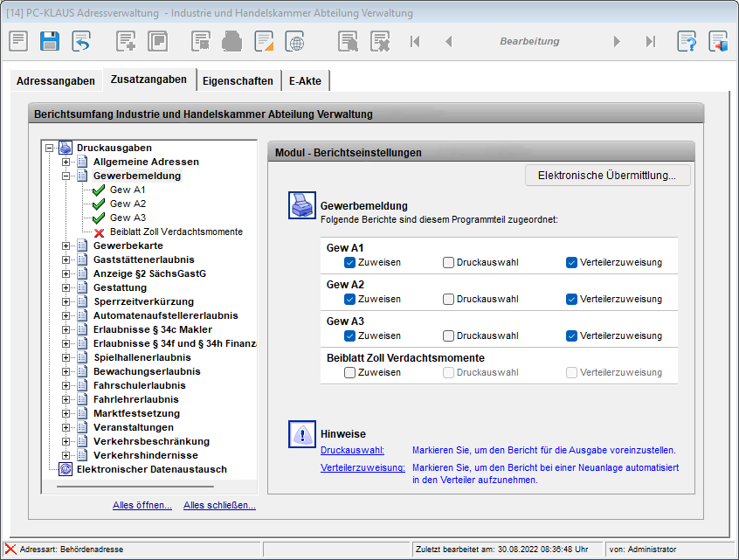Jump to first record arrow
Image resolution: width=739 pixels, height=560 pixels.
click(x=414, y=41)
